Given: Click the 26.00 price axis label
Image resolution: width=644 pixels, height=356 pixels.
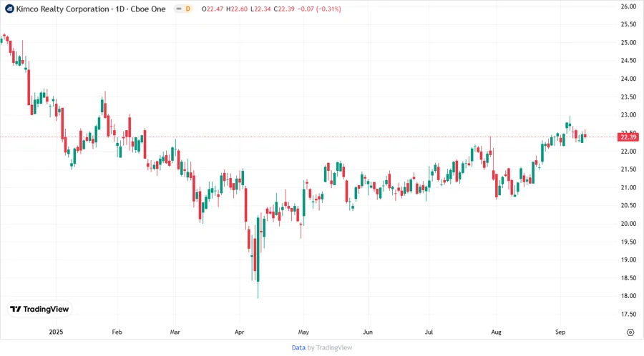Looking at the screenshot, I should pyautogui.click(x=628, y=6).
